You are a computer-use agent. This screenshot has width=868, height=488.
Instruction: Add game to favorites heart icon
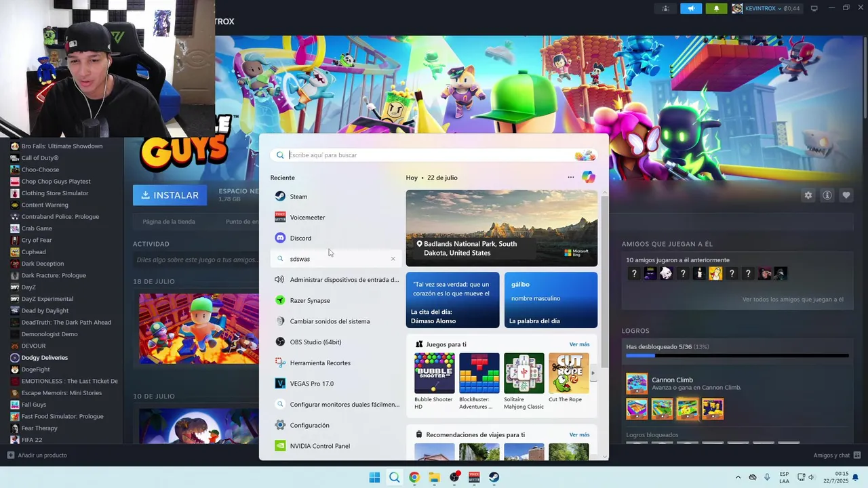tap(846, 195)
